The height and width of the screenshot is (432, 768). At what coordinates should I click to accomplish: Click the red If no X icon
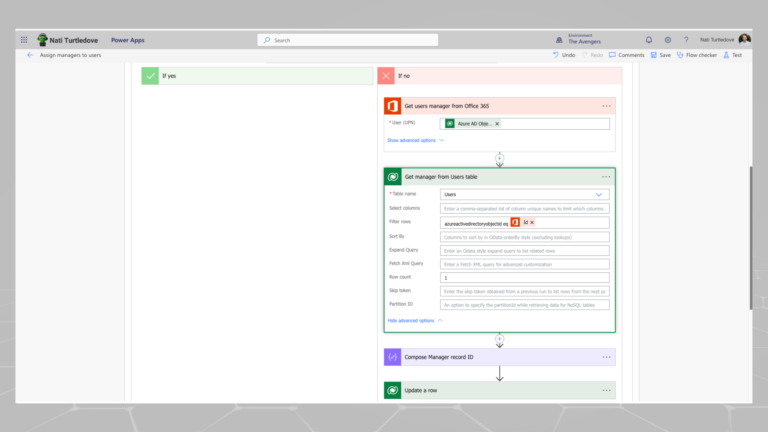386,76
